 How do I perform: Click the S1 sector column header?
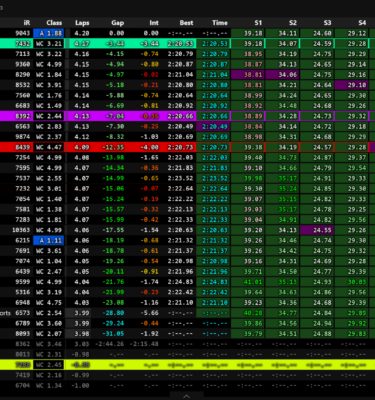258,23
